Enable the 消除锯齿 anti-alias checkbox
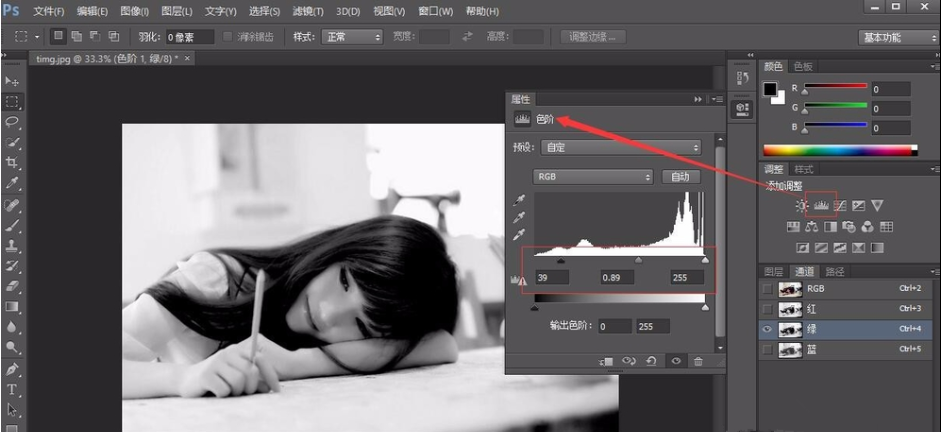Viewport: 941px width, 432px height. pyautogui.click(x=228, y=37)
